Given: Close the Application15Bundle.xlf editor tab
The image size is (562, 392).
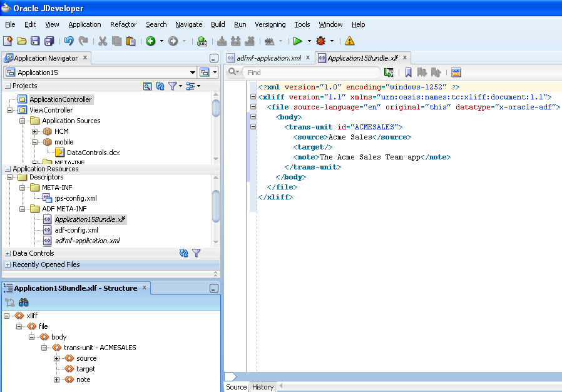Looking at the screenshot, I should click(x=405, y=58).
